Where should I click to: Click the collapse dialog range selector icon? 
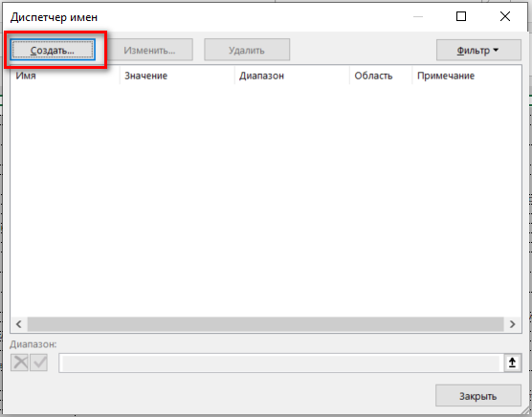(x=512, y=362)
